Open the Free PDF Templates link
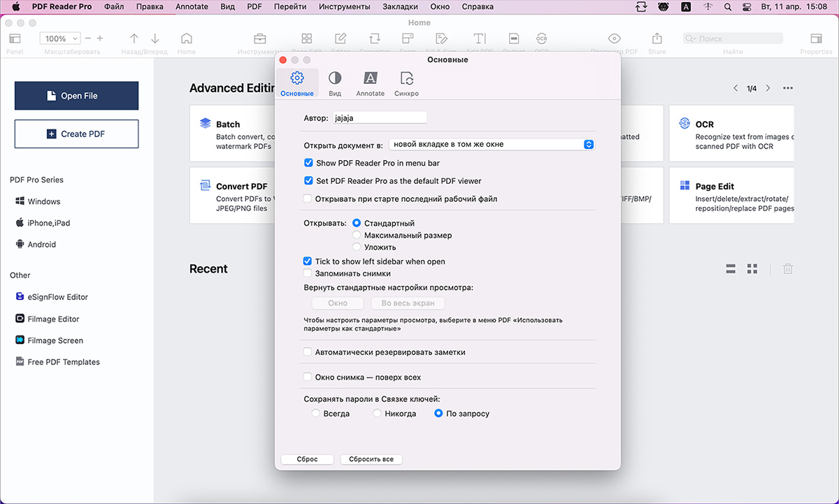 (x=58, y=362)
